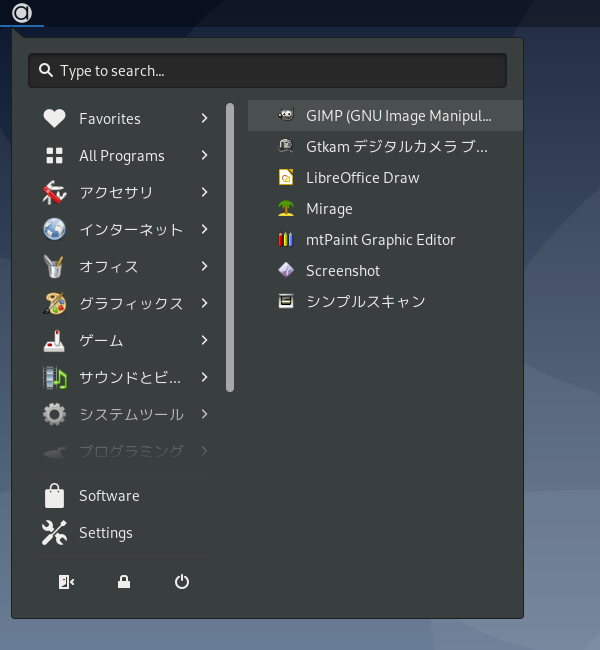
Task: Open Settings label
Action: coord(106,533)
